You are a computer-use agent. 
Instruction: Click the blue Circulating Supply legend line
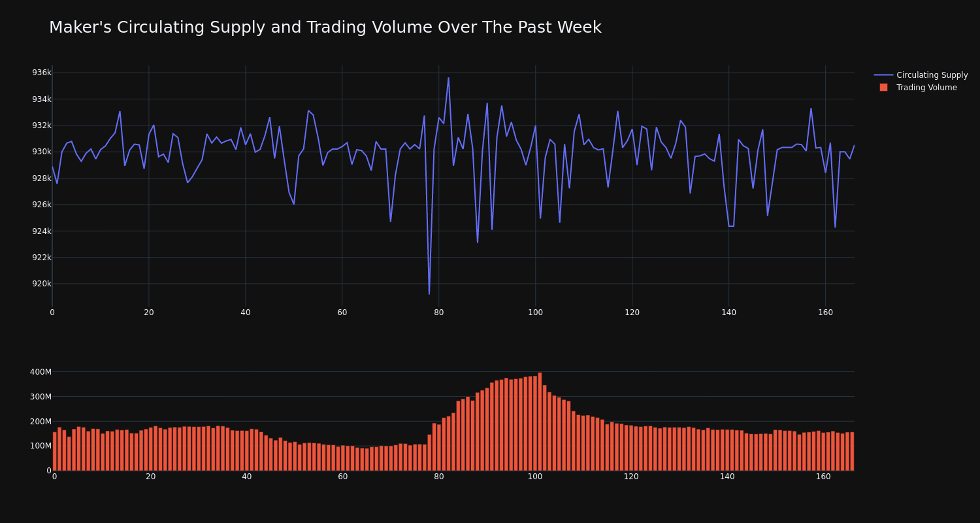click(883, 75)
